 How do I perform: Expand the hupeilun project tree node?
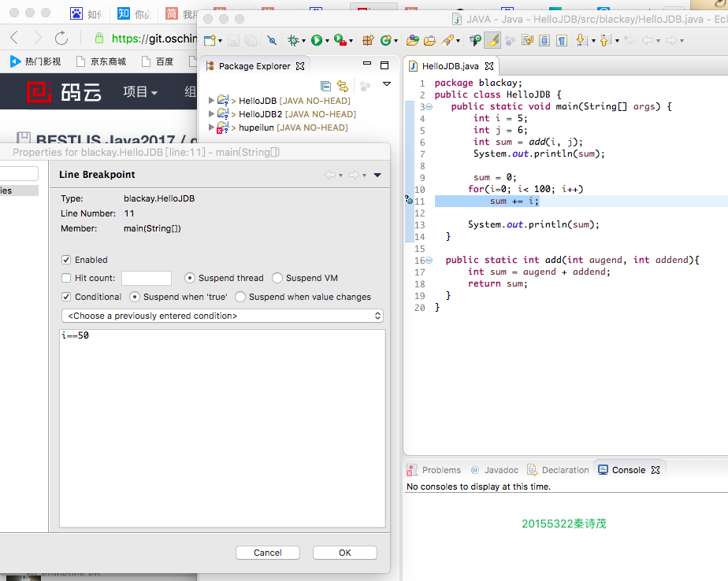click(x=211, y=128)
